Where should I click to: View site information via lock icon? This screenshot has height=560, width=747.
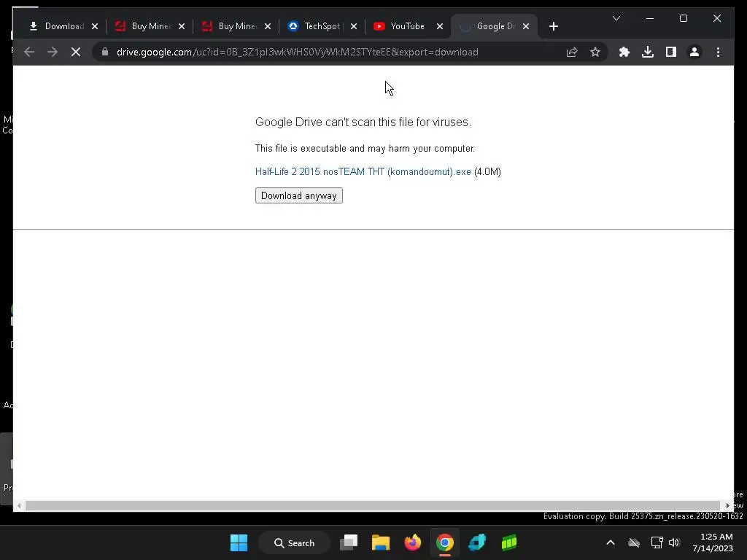coord(105,52)
